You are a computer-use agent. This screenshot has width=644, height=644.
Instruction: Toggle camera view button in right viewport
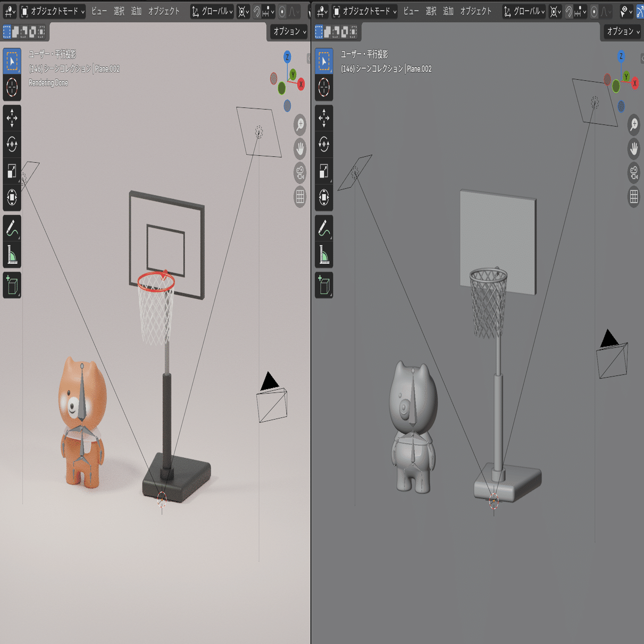click(634, 173)
